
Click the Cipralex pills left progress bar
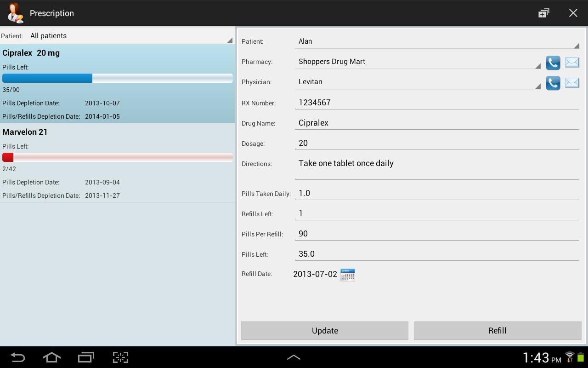(118, 78)
